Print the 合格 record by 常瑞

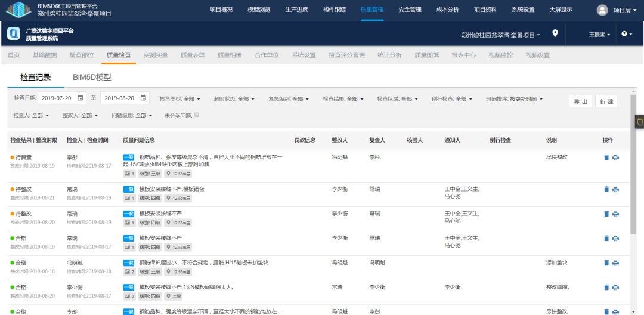pos(615,238)
